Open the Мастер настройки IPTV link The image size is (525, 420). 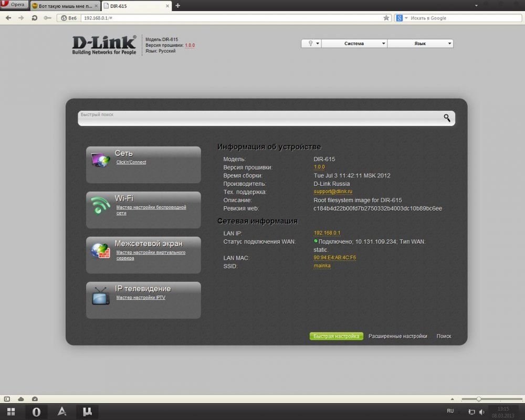point(141,298)
